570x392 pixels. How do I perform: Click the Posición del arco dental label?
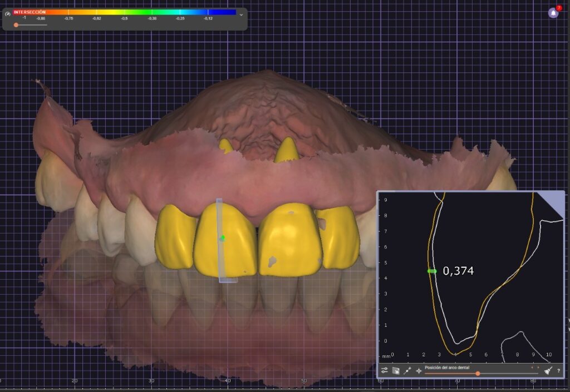click(448, 367)
